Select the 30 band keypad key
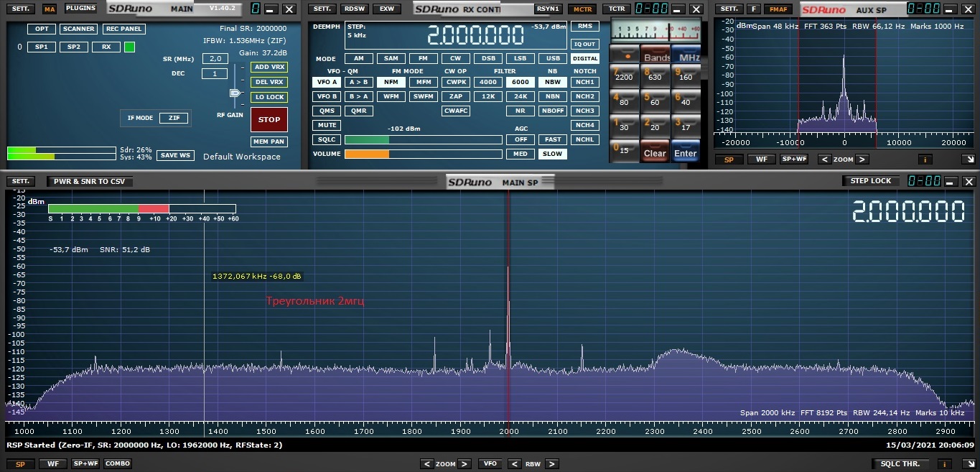 coord(624,126)
